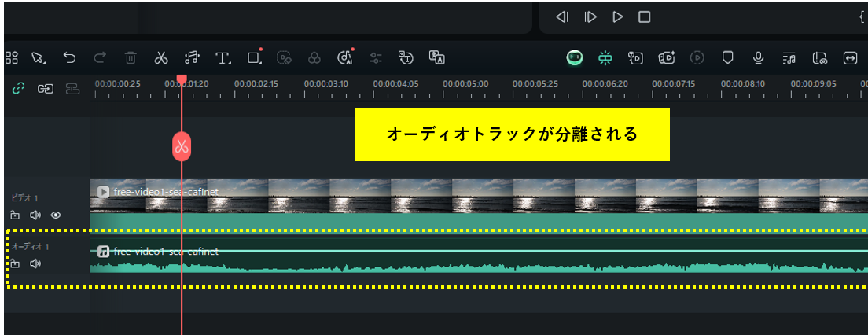Select the crop rectangle tool
Screen dimensions: 868x335
click(x=254, y=57)
